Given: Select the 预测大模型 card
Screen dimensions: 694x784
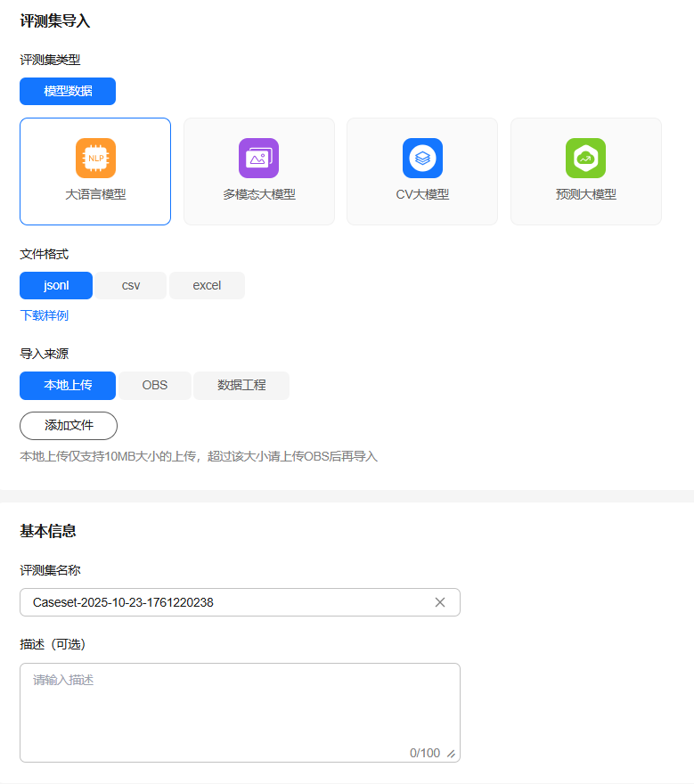Looking at the screenshot, I should [x=585, y=194].
